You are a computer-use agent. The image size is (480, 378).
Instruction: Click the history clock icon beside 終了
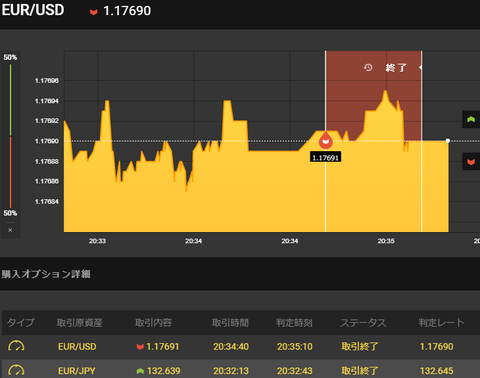pos(368,68)
